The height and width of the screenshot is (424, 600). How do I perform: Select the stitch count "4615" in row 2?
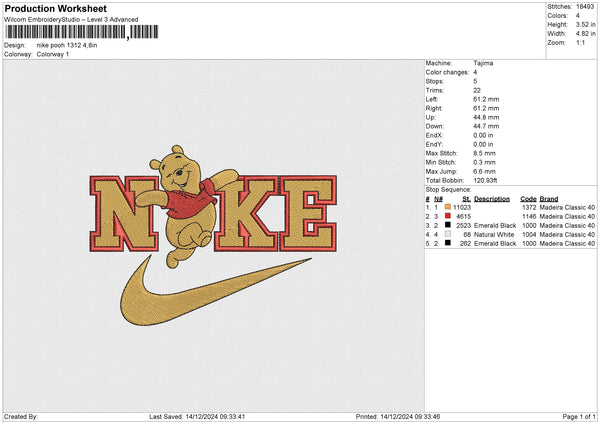click(463, 217)
